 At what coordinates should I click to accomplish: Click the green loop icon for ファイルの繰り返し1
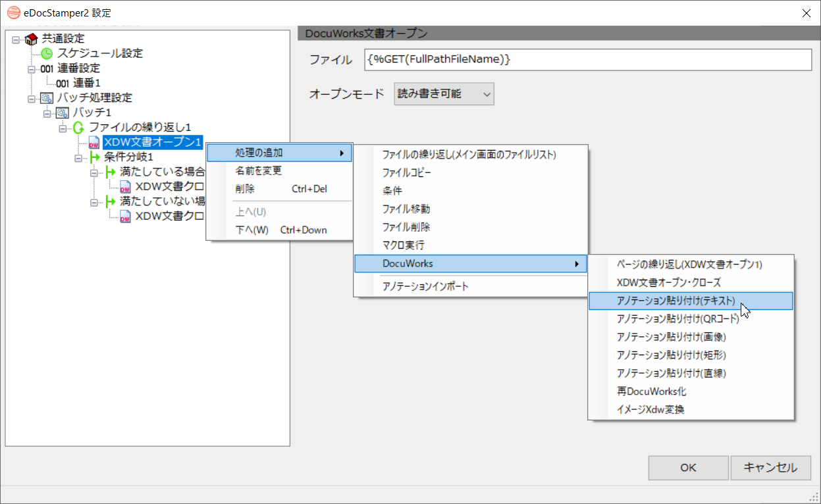pos(78,127)
